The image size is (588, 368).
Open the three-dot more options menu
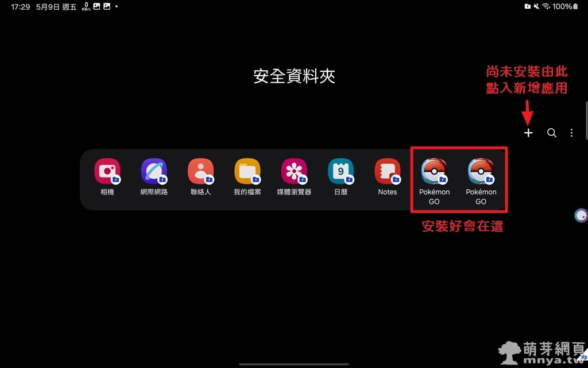coord(571,133)
